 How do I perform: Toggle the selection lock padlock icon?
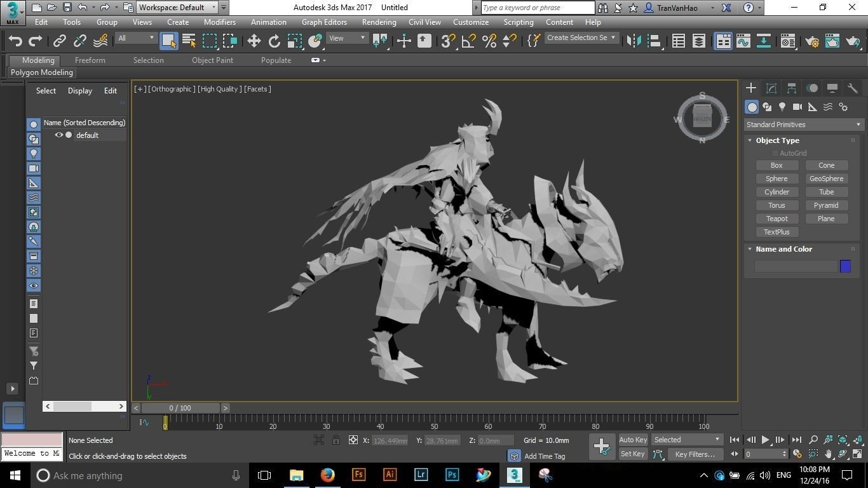click(x=336, y=440)
